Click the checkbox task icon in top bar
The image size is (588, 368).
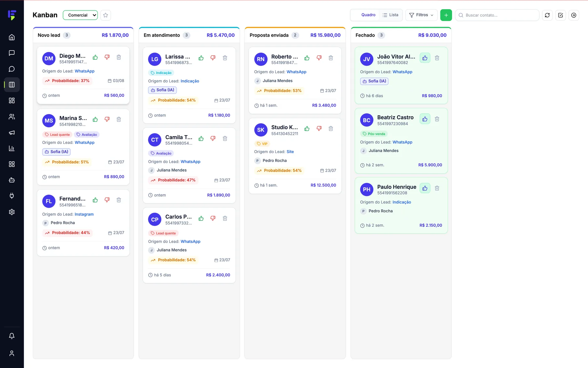coord(561,15)
